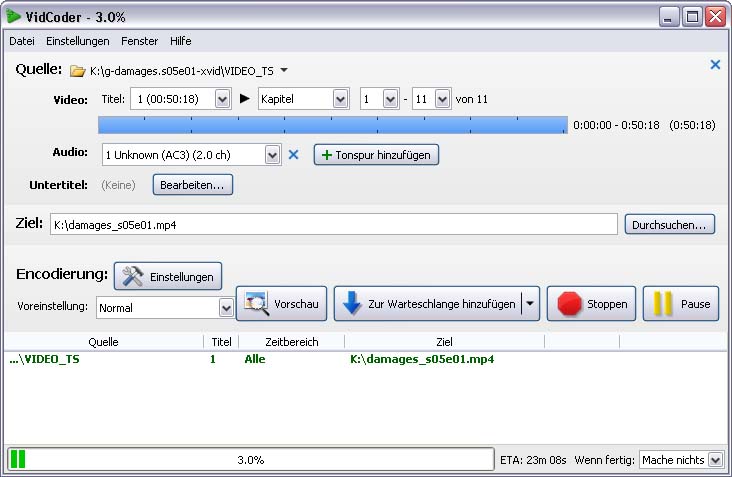Click Zur Warteschlange hinzufügen
This screenshot has height=477, width=732.
point(427,304)
